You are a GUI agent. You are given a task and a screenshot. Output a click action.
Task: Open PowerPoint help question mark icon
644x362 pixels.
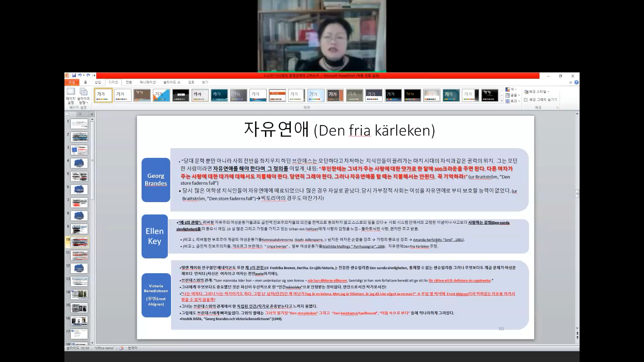tap(576, 82)
